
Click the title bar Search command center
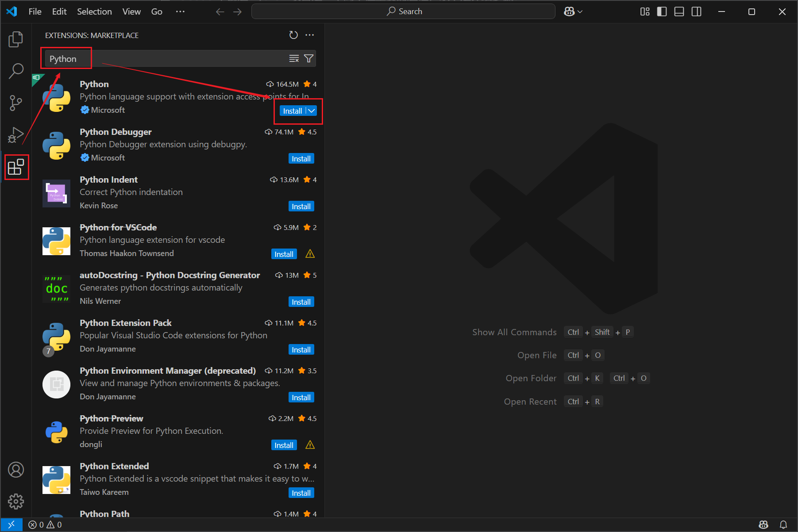[x=403, y=11]
